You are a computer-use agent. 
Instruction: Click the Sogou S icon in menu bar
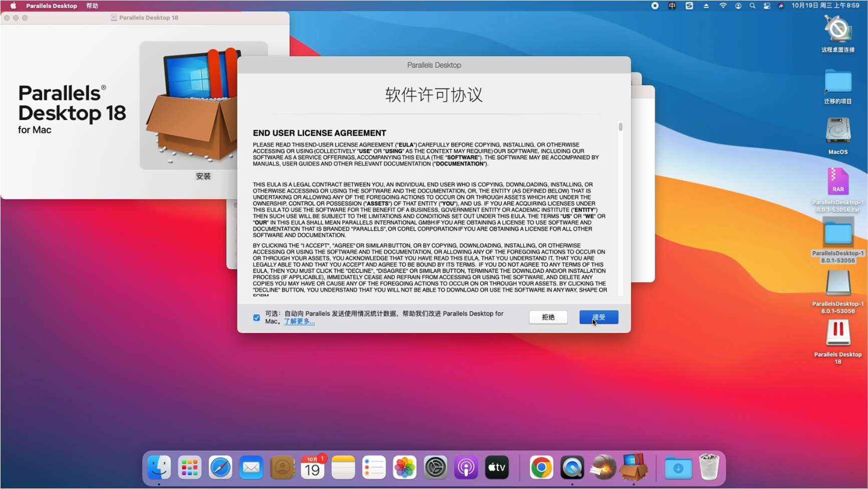(x=689, y=6)
